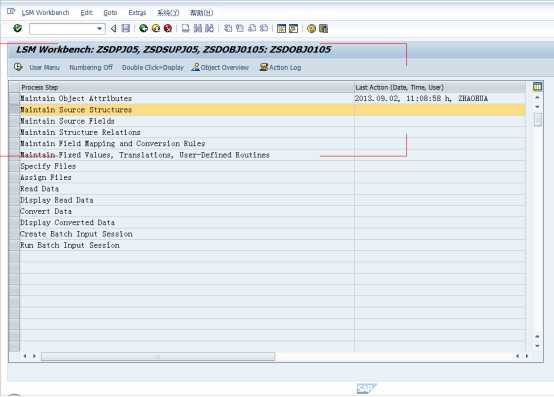
Task: Click the last action timestamp with ZHAOHUA
Action: (x=421, y=99)
